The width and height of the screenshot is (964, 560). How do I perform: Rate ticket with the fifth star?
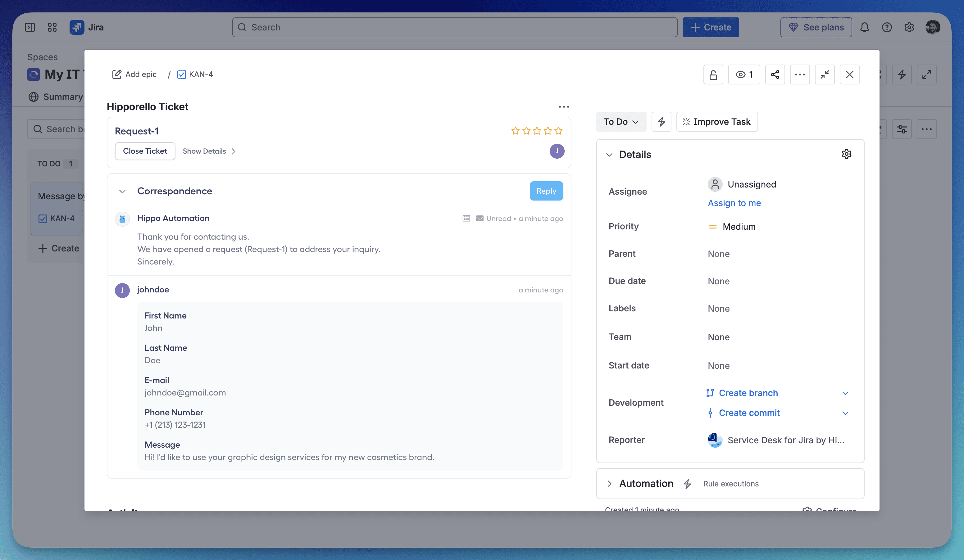point(558,131)
